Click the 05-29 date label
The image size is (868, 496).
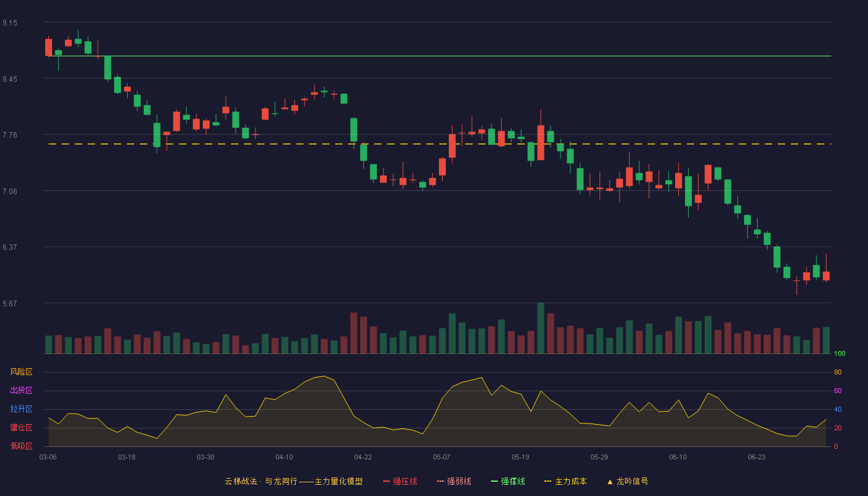[x=599, y=457]
